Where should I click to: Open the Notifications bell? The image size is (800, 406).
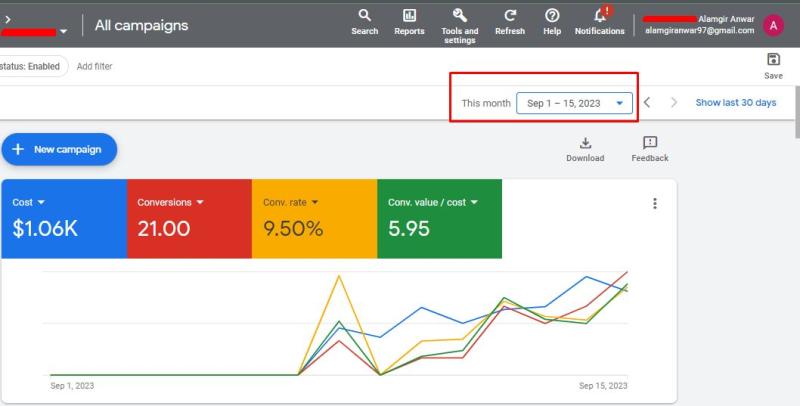pos(600,16)
